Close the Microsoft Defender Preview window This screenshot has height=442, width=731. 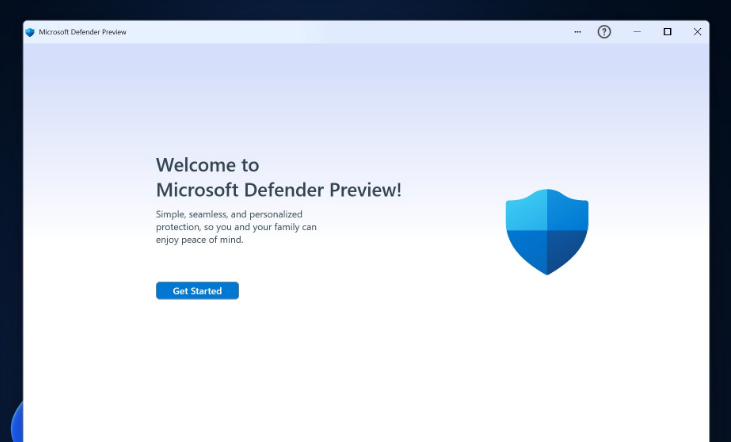point(697,32)
